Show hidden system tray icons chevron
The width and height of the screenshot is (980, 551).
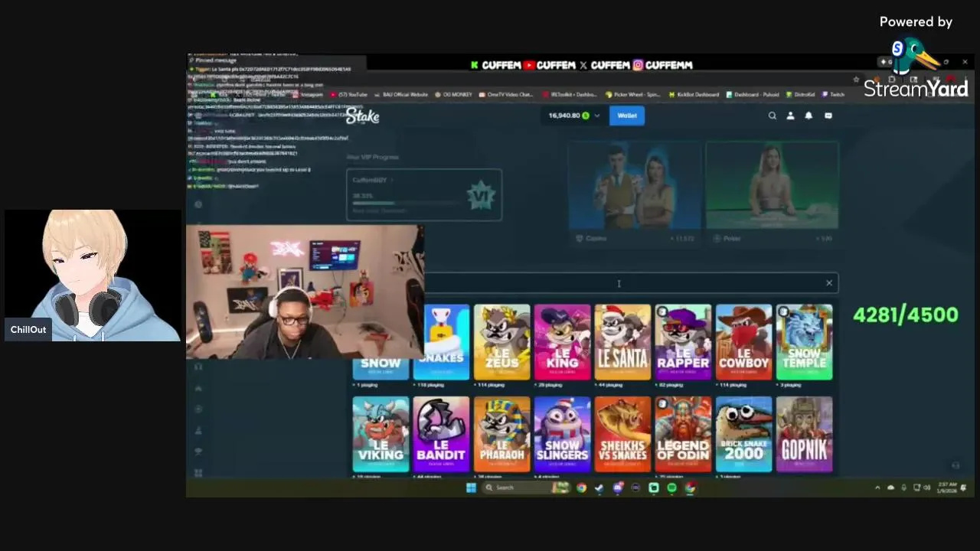[x=877, y=487]
